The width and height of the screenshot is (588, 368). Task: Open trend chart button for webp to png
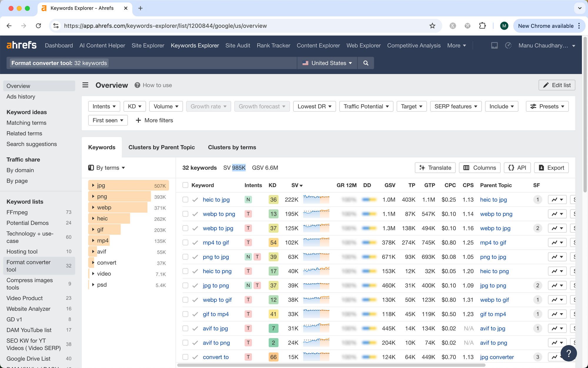click(557, 214)
